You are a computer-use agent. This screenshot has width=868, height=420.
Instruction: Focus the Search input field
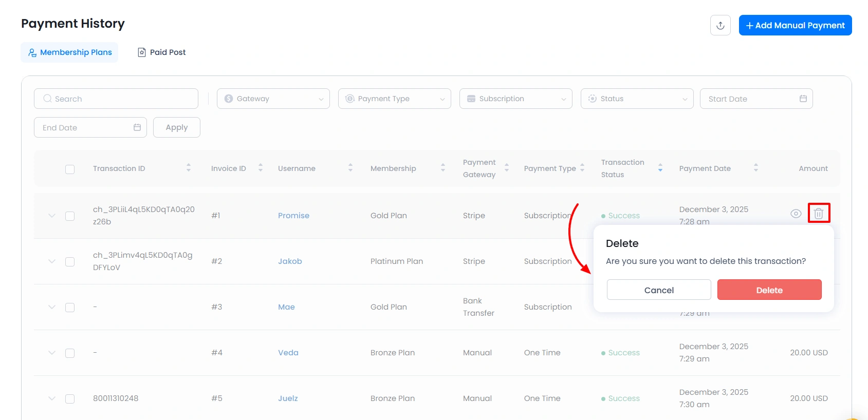tap(116, 99)
